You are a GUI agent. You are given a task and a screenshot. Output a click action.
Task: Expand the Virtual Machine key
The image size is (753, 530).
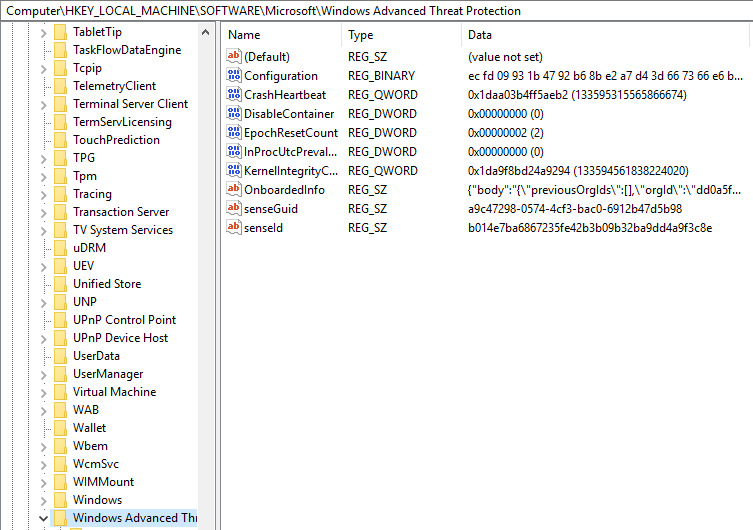point(43,393)
